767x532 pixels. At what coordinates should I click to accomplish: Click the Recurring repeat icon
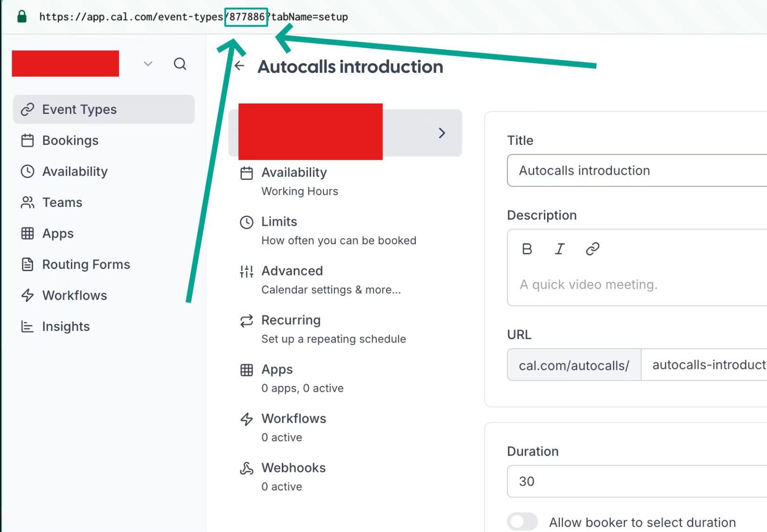246,321
